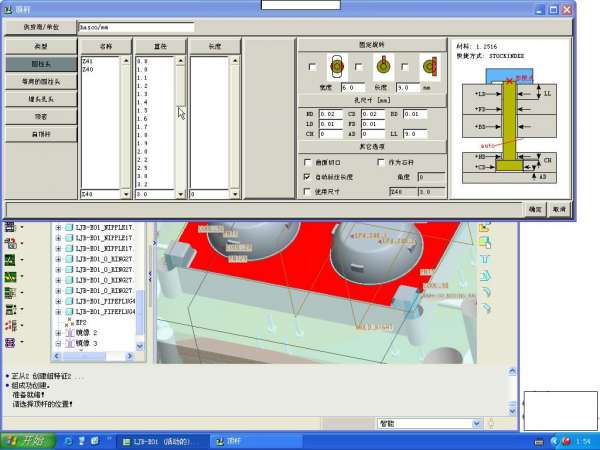Open the Smart selection filter dropdown
Viewport: 600px width, 450px height.
point(476,424)
